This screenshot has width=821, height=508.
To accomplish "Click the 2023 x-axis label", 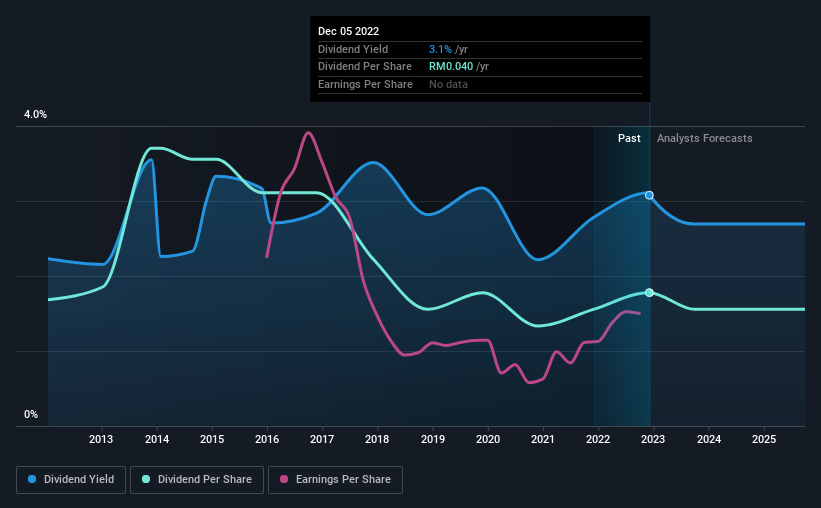I will [653, 439].
